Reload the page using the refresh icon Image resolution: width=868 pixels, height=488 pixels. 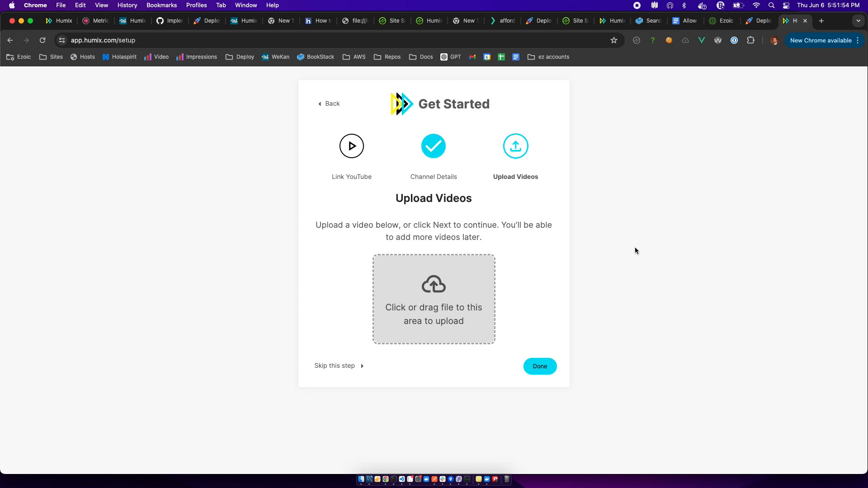click(x=42, y=40)
